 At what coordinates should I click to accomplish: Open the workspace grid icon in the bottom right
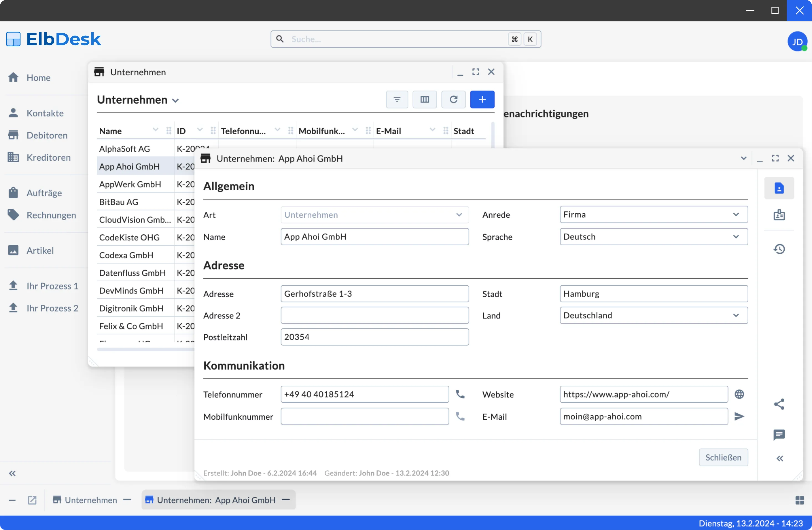(799, 500)
